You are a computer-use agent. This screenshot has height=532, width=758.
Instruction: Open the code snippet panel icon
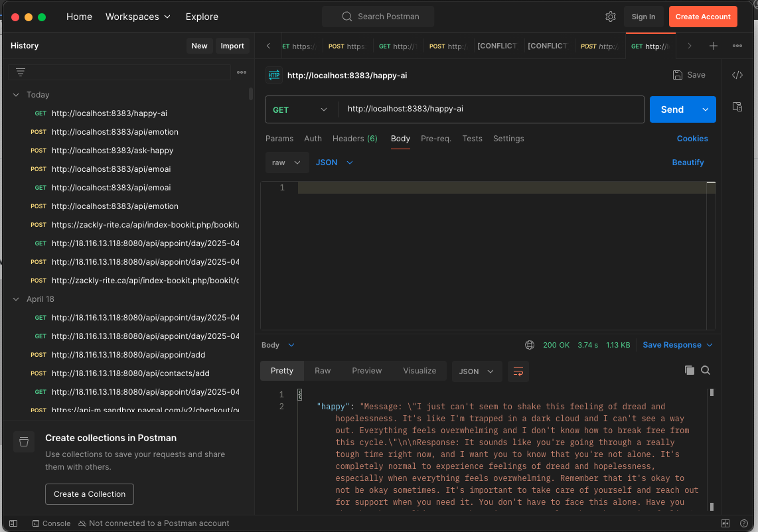[737, 75]
